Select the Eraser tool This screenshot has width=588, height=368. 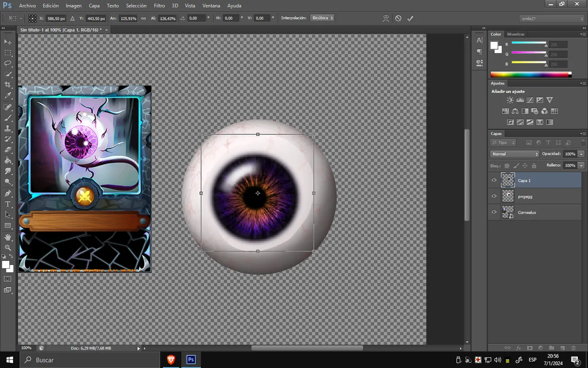click(x=8, y=150)
